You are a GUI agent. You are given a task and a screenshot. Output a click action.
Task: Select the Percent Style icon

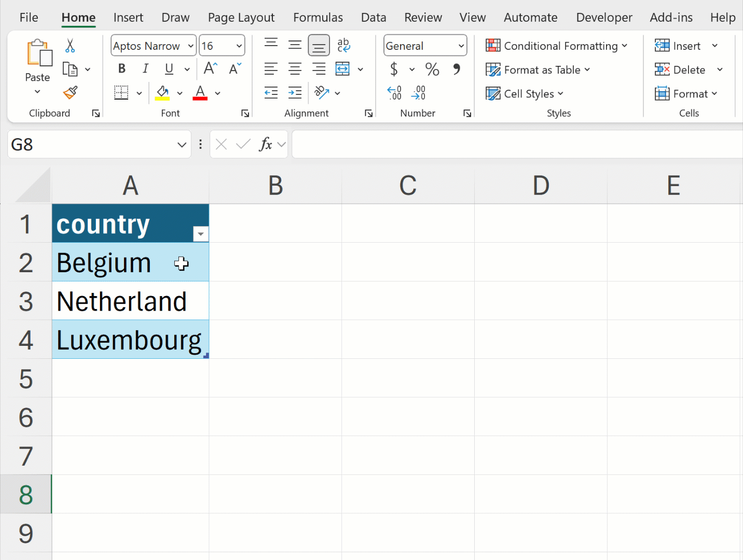pos(432,69)
